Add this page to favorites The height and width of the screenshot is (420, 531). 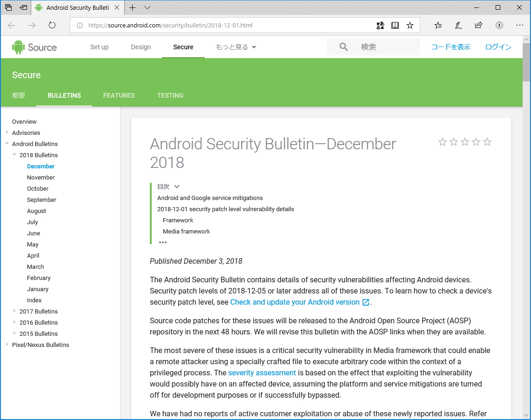click(x=410, y=25)
